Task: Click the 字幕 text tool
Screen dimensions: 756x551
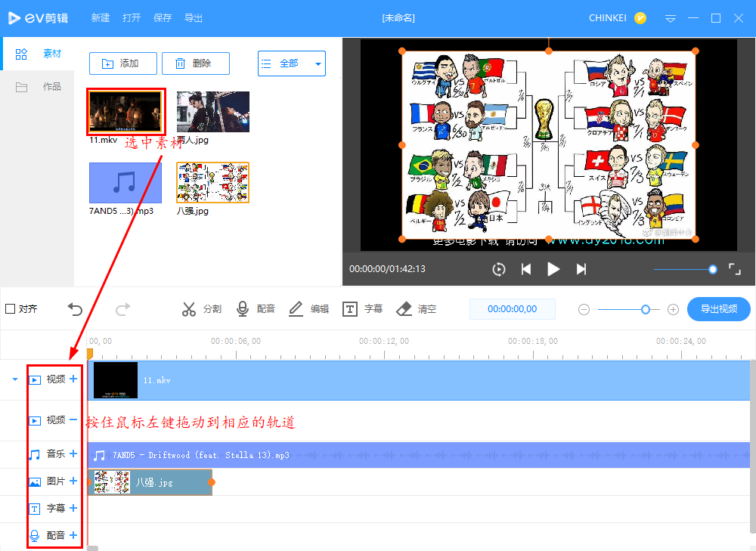Action: [363, 309]
